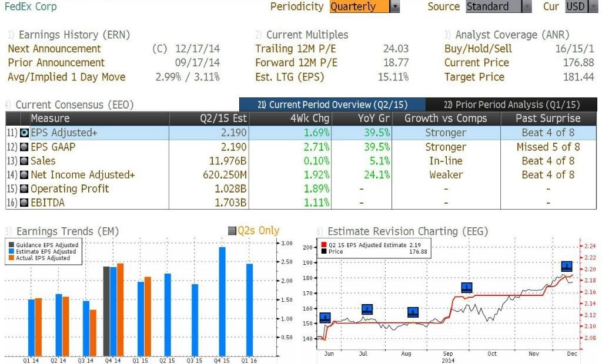
Task: Click Est. LTG (EPS) value 15.11%
Action: pyautogui.click(x=393, y=77)
